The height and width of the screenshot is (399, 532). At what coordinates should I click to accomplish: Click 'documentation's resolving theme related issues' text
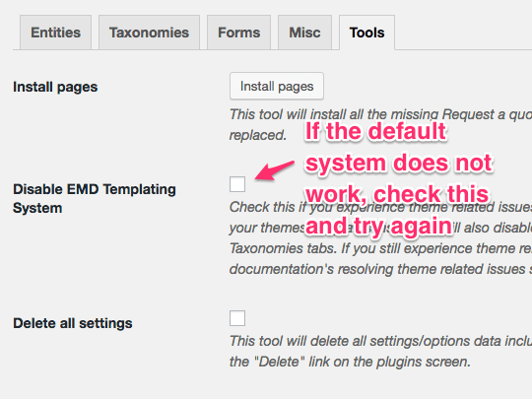pyautogui.click(x=377, y=269)
